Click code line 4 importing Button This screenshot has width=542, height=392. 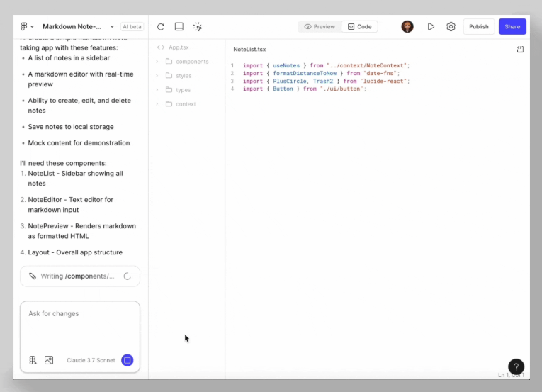tap(305, 89)
